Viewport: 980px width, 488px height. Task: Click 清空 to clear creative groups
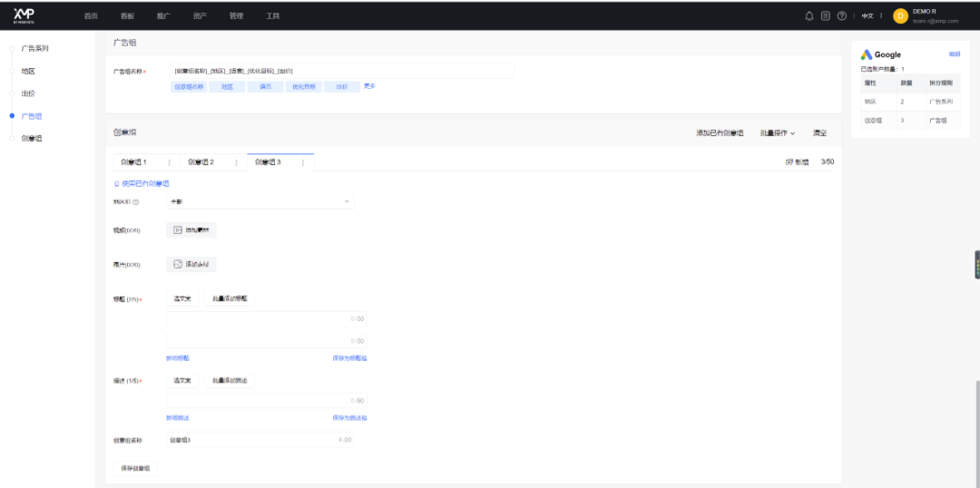click(819, 133)
